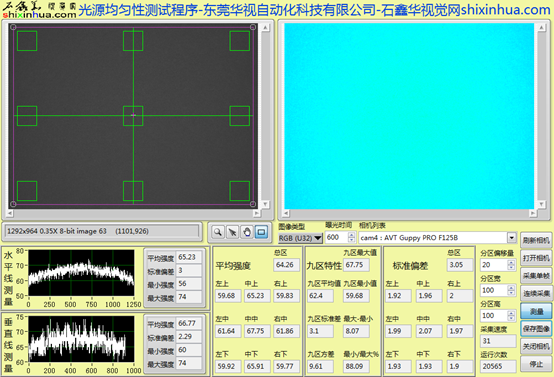Viewport: 554px width, 377px height.
Task: Click right cyan image scroll-right arrow
Action: point(532,213)
